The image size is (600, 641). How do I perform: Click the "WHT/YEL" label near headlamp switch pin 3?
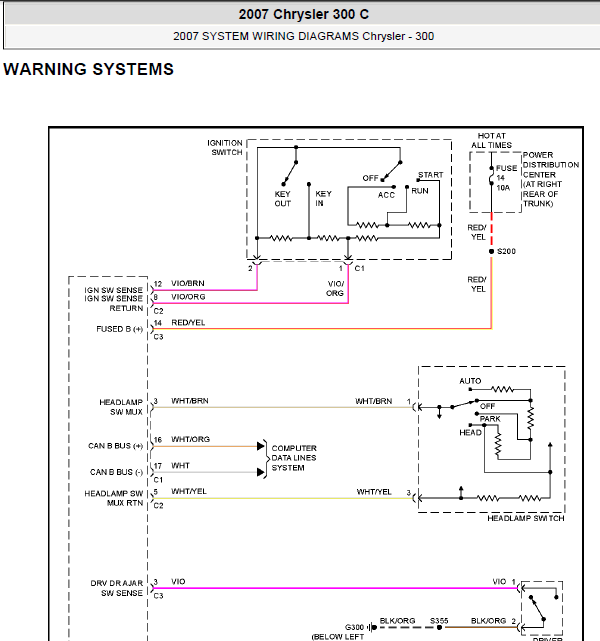pyautogui.click(x=374, y=492)
